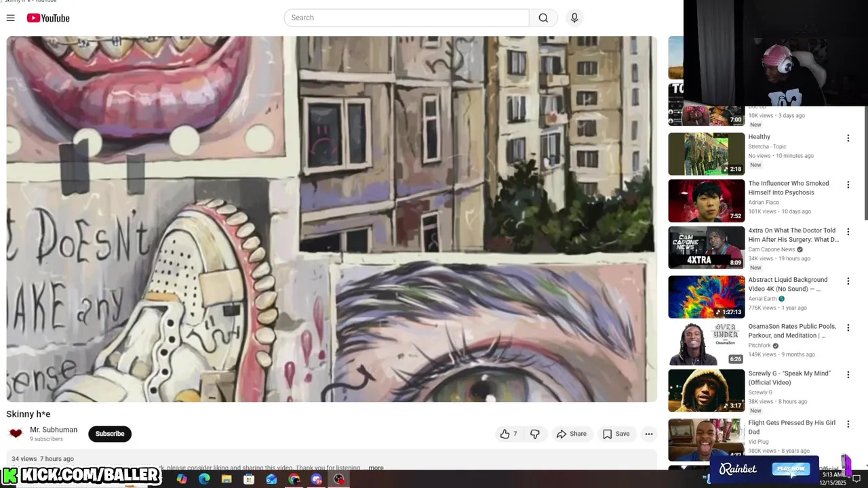Open Microsoft Edge from the taskbar
Image resolution: width=868 pixels, height=488 pixels.
(204, 479)
